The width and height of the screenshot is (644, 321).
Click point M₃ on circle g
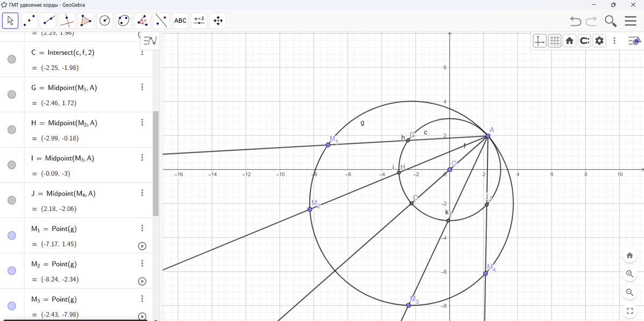[408, 305]
